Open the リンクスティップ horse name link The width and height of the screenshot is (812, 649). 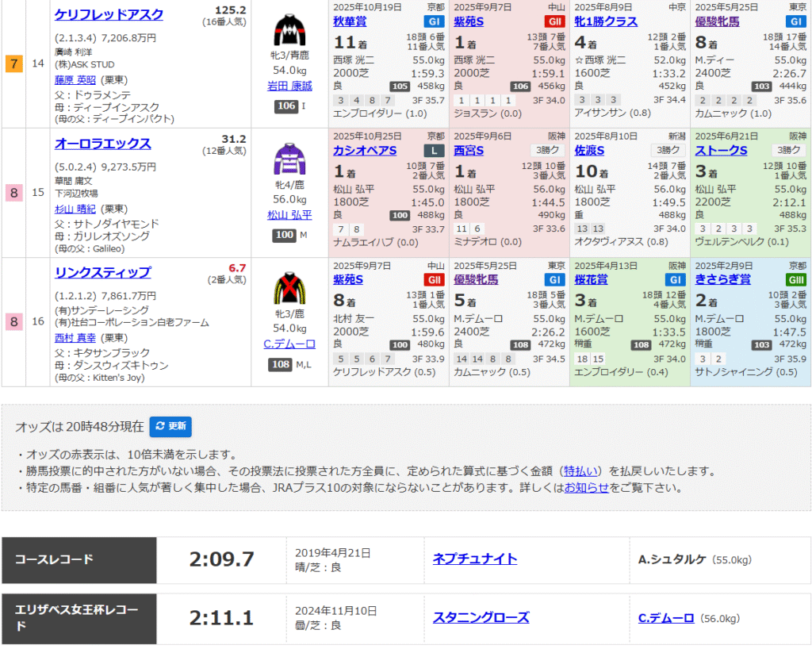point(102,273)
